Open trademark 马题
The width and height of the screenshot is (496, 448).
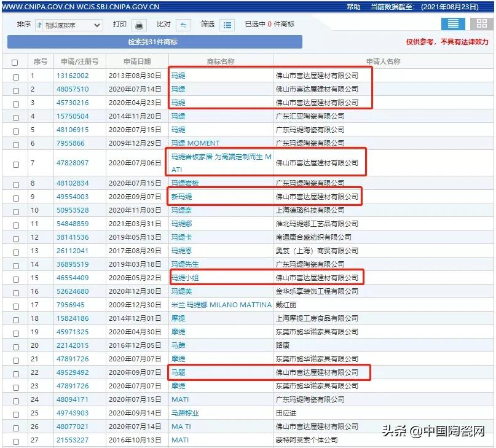coord(178,372)
